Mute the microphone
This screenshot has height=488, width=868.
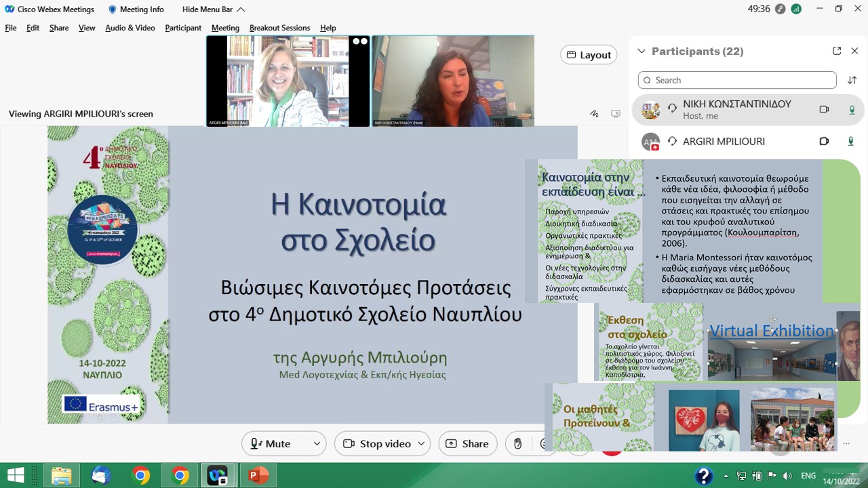tap(271, 443)
